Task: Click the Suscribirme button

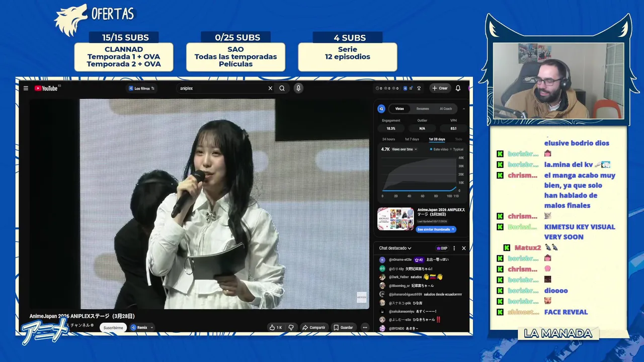Action: pos(113,328)
